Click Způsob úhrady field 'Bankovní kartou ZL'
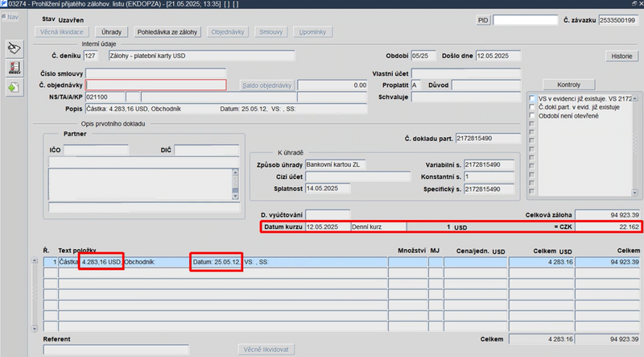644x357 pixels. (x=335, y=164)
